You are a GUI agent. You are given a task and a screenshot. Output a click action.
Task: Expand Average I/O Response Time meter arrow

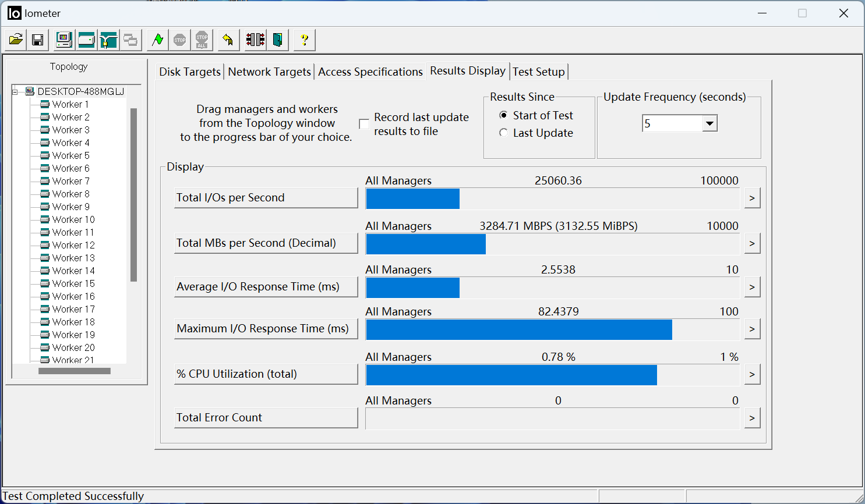752,287
